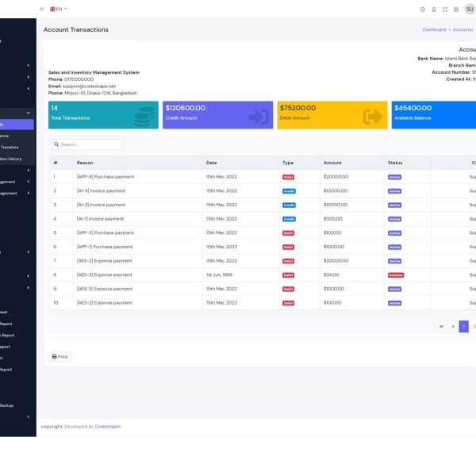This screenshot has height=476, width=476.
Task: Click the credit arrow icon on Credit Amount card
Action: (258, 117)
